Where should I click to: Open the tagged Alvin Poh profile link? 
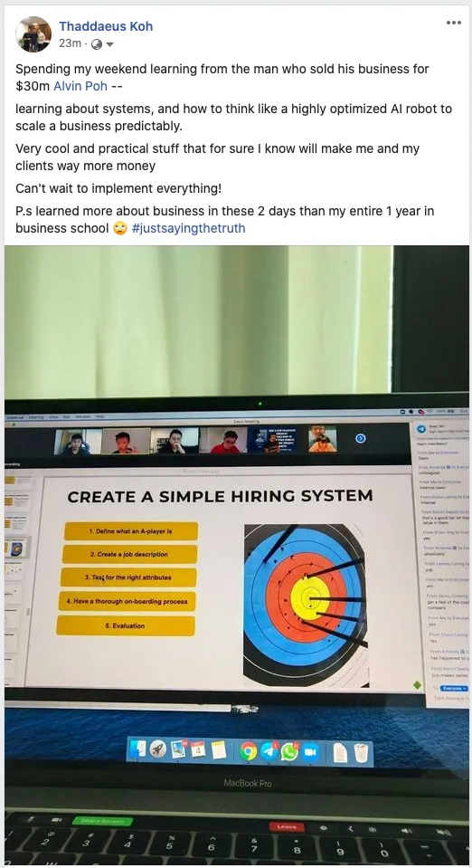click(80, 86)
